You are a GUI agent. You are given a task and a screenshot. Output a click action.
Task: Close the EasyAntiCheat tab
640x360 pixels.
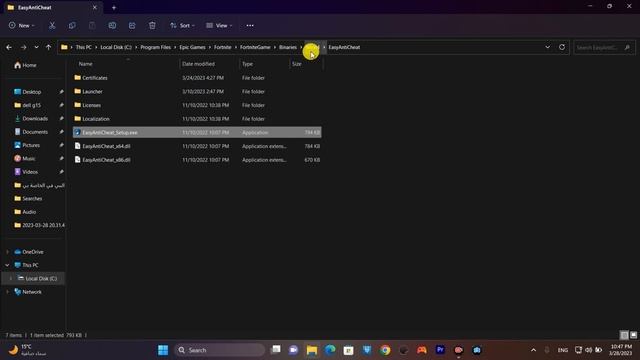(95, 7)
